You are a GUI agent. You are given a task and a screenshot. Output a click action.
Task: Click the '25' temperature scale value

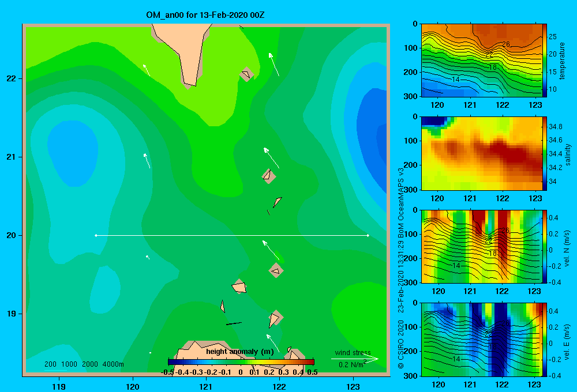click(x=553, y=37)
